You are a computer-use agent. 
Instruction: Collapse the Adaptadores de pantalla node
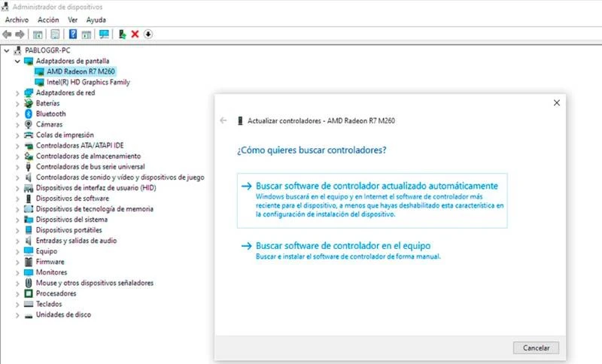click(x=17, y=61)
